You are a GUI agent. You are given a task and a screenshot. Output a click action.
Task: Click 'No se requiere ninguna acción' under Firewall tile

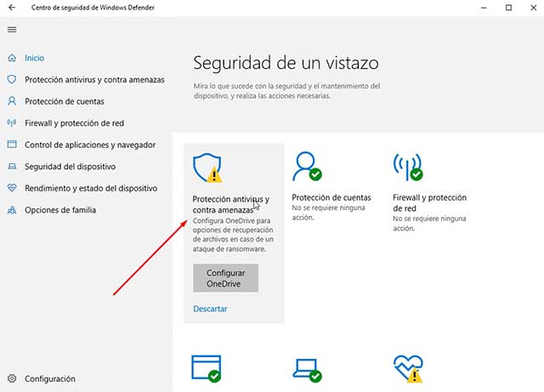tap(429, 224)
